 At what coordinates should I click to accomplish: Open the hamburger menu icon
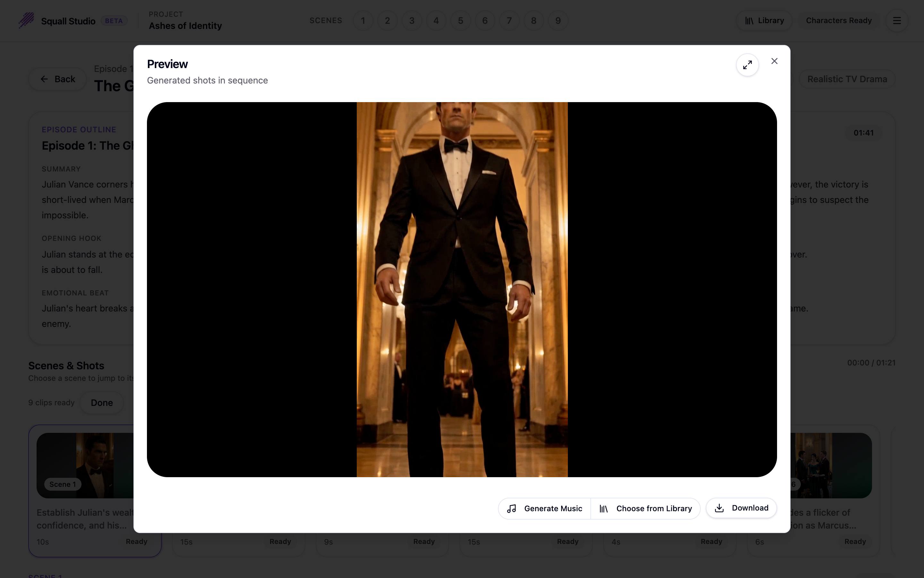[897, 21]
